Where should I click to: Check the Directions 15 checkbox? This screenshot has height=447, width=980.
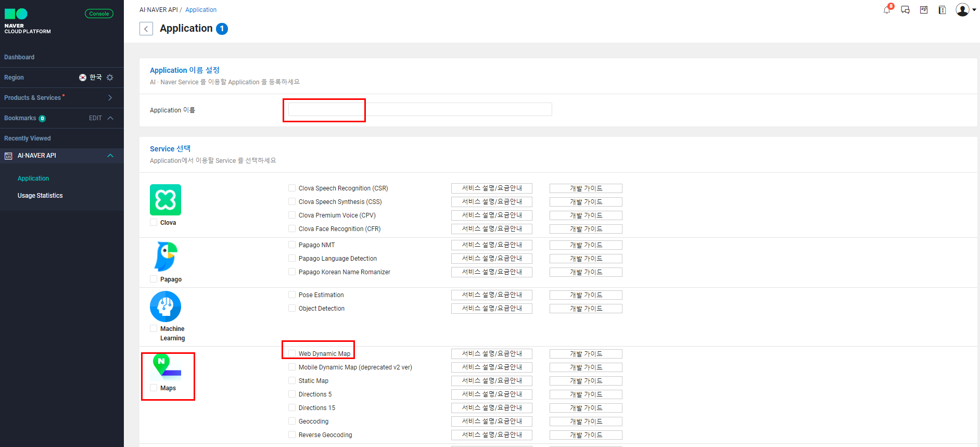click(292, 407)
